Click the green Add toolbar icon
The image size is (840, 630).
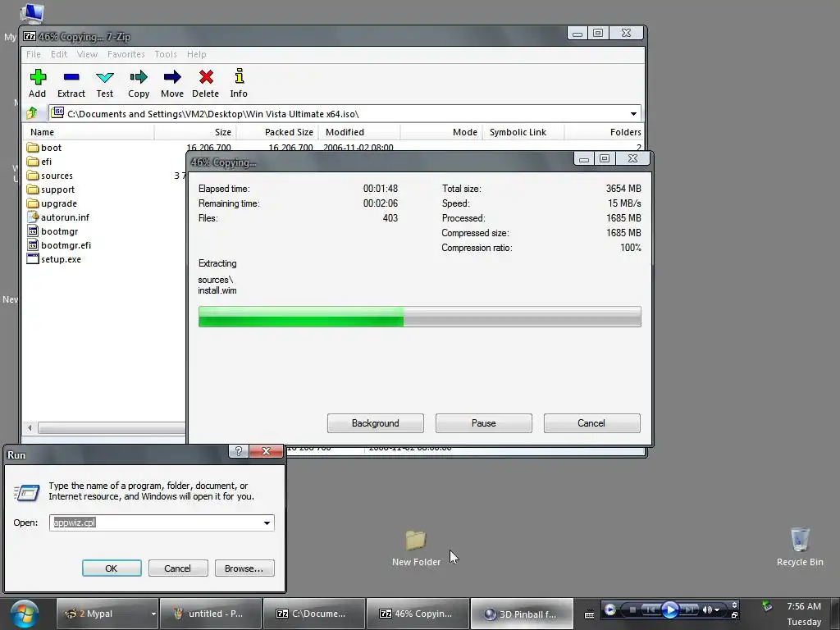(38, 77)
